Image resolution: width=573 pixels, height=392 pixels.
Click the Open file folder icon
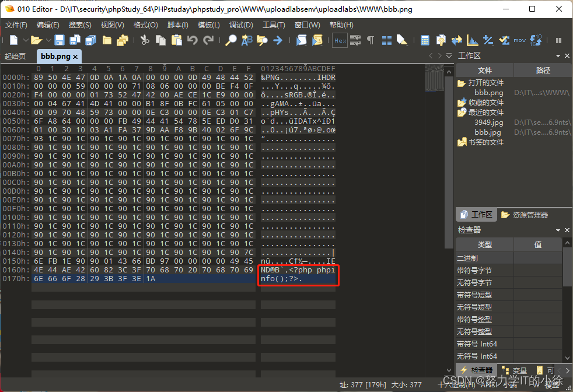pos(36,40)
